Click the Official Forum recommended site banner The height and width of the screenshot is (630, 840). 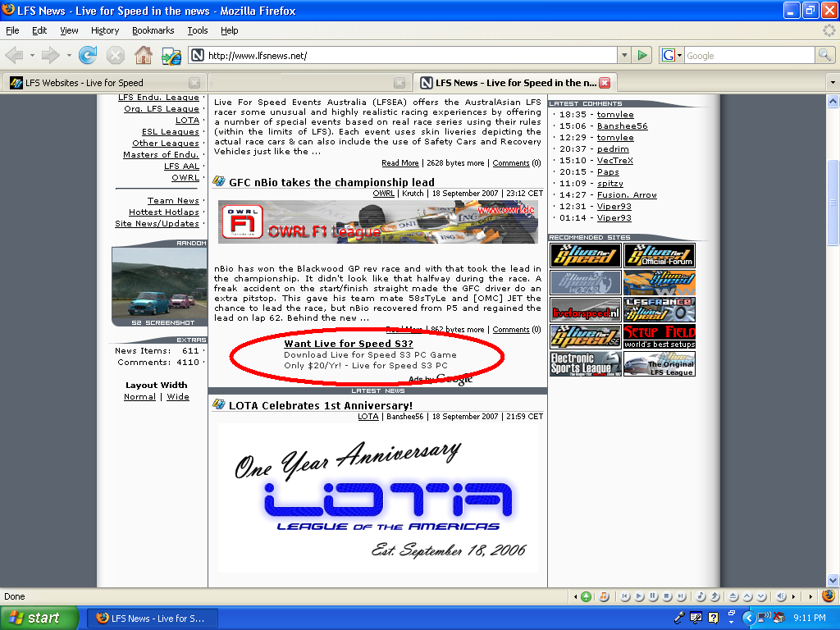click(x=660, y=256)
